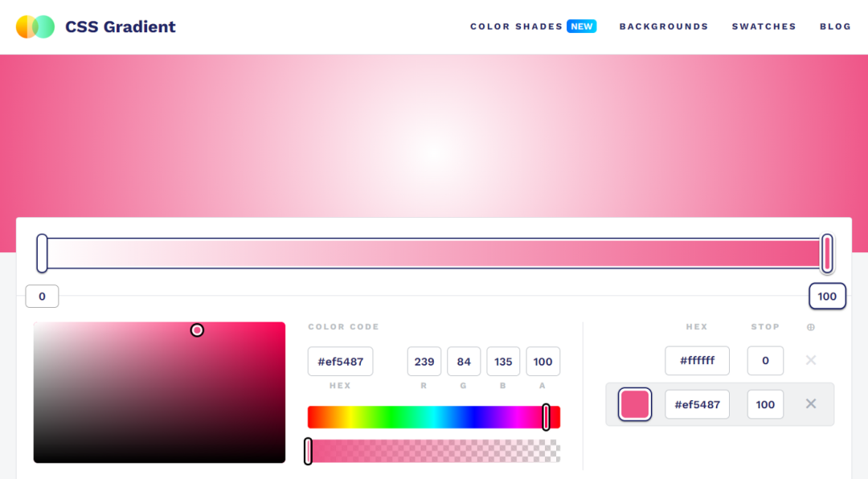The width and height of the screenshot is (868, 479).
Task: Edit the R value field 239
Action: pos(424,362)
